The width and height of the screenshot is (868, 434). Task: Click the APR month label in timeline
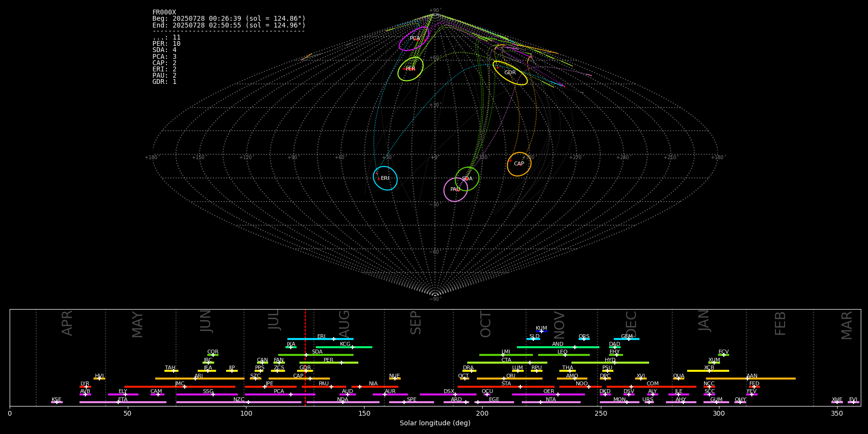click(x=67, y=323)
